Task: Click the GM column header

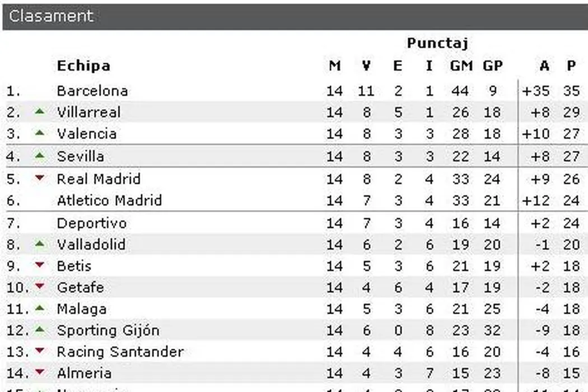Action: [x=461, y=66]
